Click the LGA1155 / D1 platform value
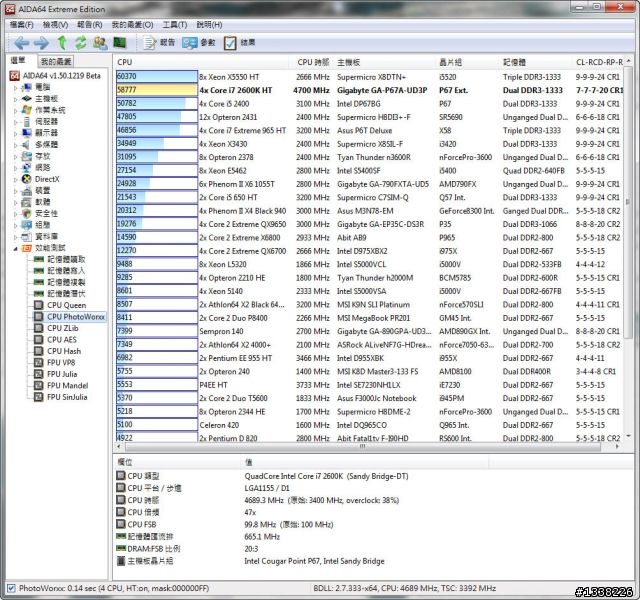640x600 pixels. coord(267,488)
